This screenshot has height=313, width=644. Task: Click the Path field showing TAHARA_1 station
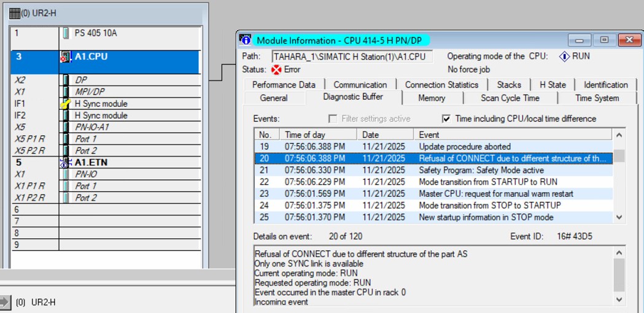352,56
